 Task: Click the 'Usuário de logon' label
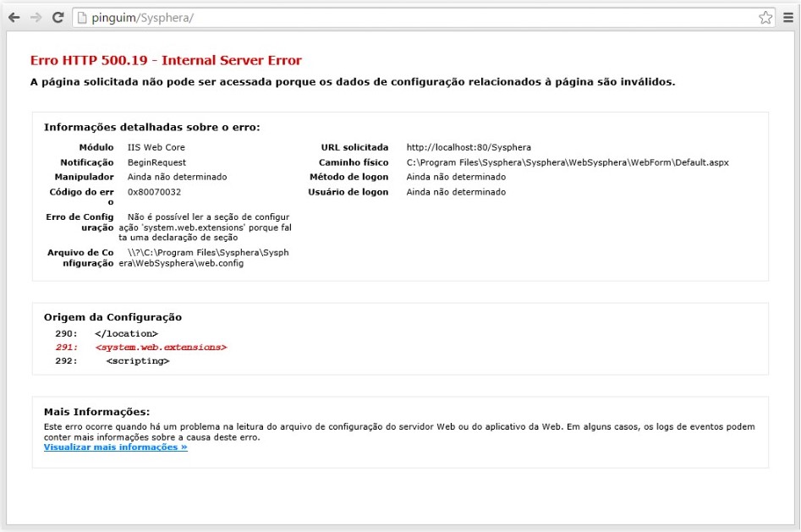click(348, 192)
